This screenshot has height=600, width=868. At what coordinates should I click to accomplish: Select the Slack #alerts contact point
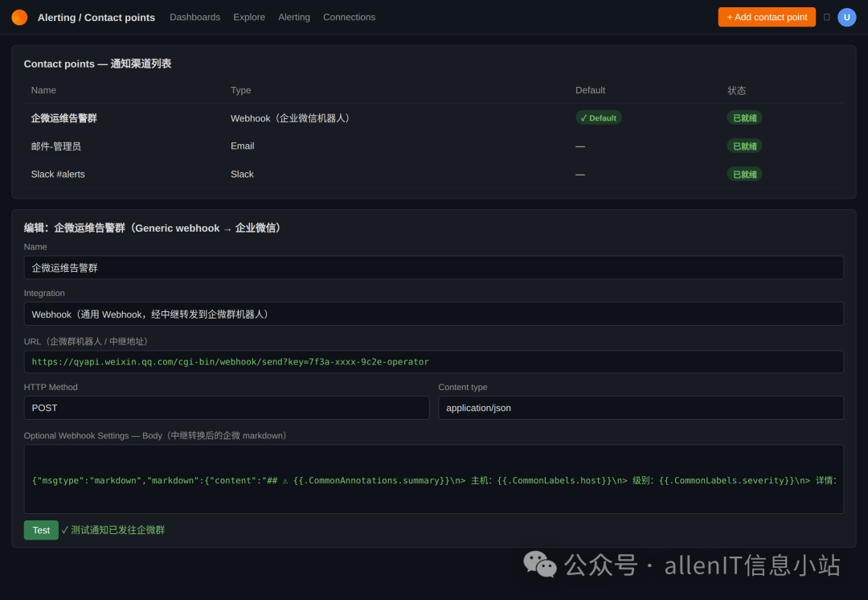(x=433, y=174)
